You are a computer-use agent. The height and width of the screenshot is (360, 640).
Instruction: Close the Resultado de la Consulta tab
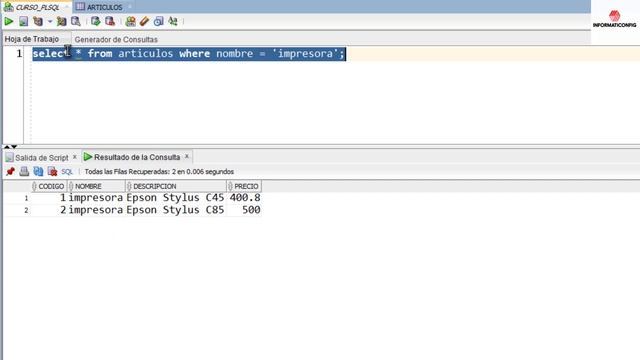(x=187, y=156)
